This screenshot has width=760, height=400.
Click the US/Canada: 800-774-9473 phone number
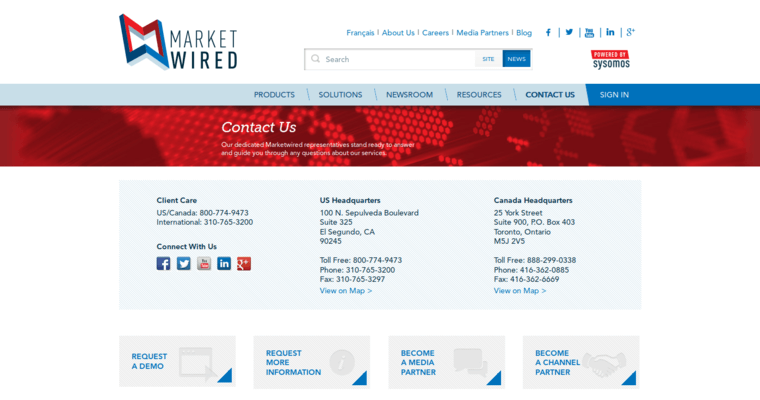202,212
